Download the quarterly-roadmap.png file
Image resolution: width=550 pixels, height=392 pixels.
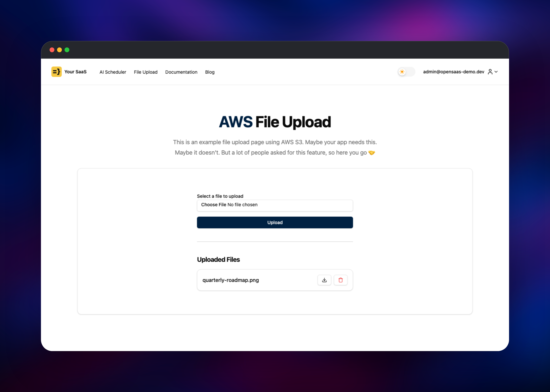(324, 280)
